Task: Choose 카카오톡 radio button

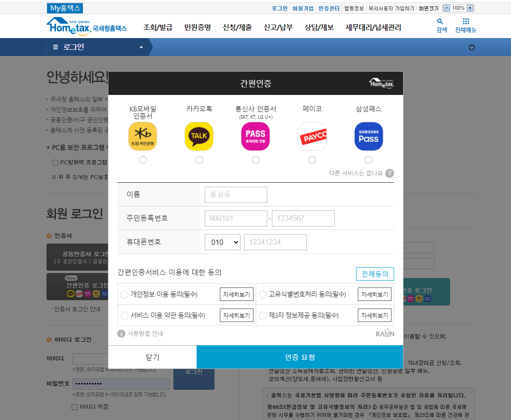Action: [x=199, y=160]
